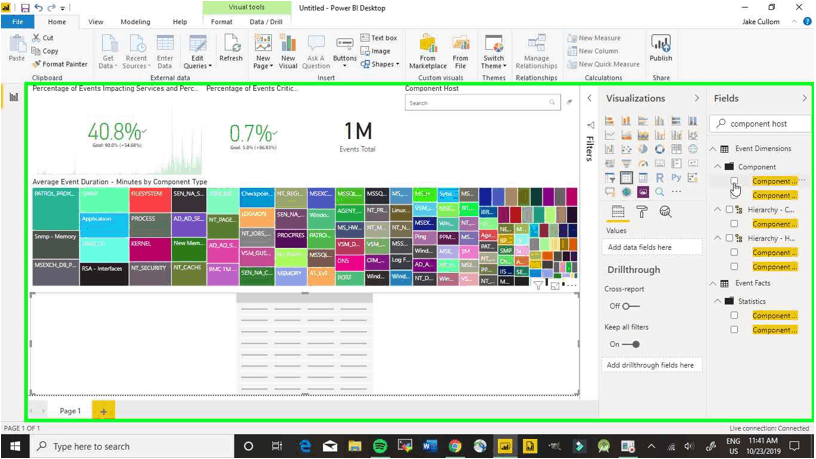
Task: Select the stacked bar chart visualization
Action: [609, 121]
